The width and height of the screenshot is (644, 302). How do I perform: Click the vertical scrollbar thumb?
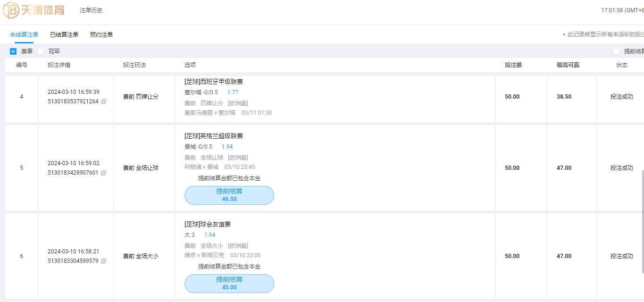[642, 222]
